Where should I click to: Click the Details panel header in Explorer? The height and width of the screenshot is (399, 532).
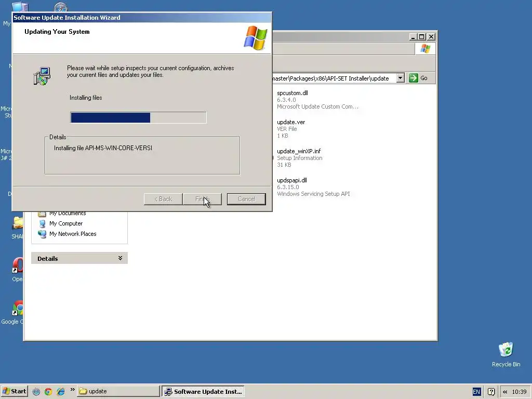pyautogui.click(x=79, y=259)
